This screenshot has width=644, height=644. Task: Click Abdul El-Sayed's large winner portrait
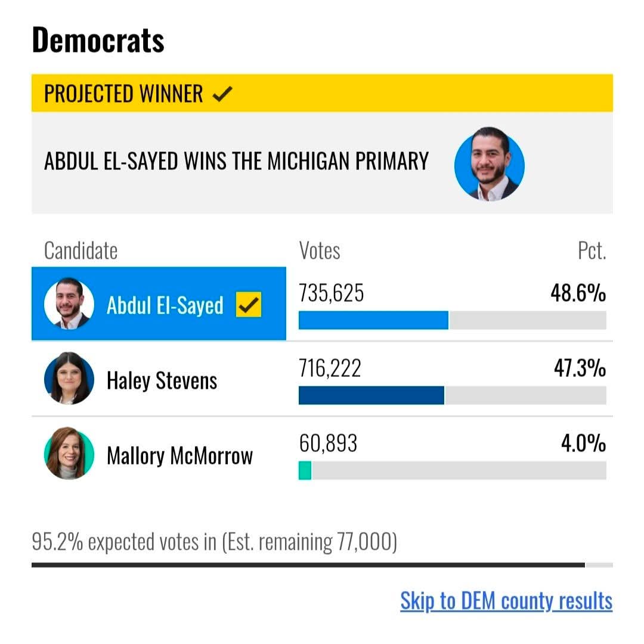(489, 165)
